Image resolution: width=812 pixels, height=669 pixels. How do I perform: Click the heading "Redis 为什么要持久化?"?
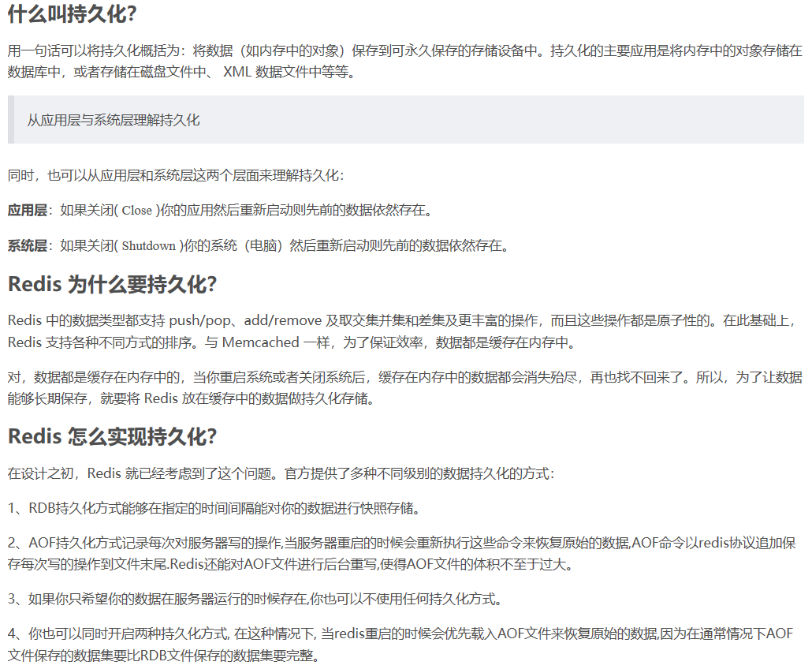coord(113,285)
